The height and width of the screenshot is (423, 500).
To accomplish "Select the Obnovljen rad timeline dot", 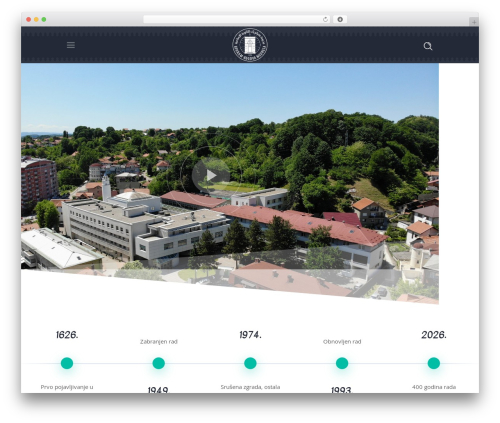I will 342,363.
